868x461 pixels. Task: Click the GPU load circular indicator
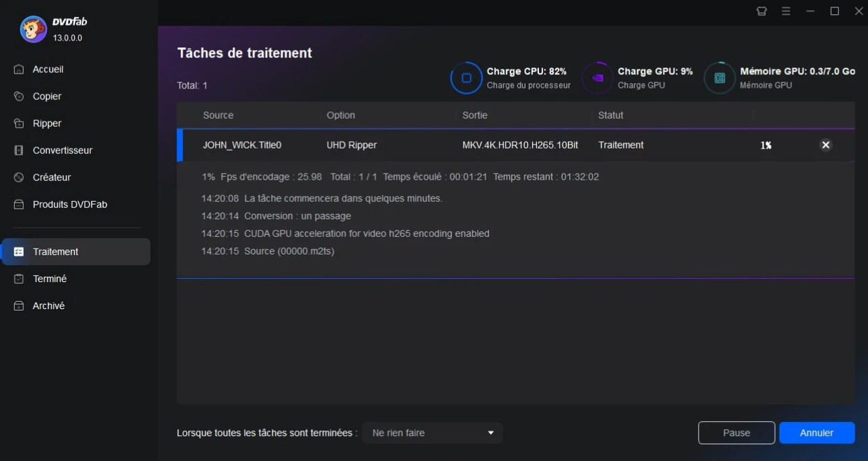coord(597,78)
